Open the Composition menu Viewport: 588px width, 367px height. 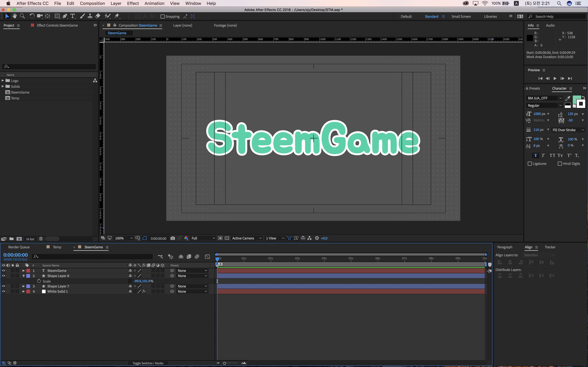(x=92, y=3)
